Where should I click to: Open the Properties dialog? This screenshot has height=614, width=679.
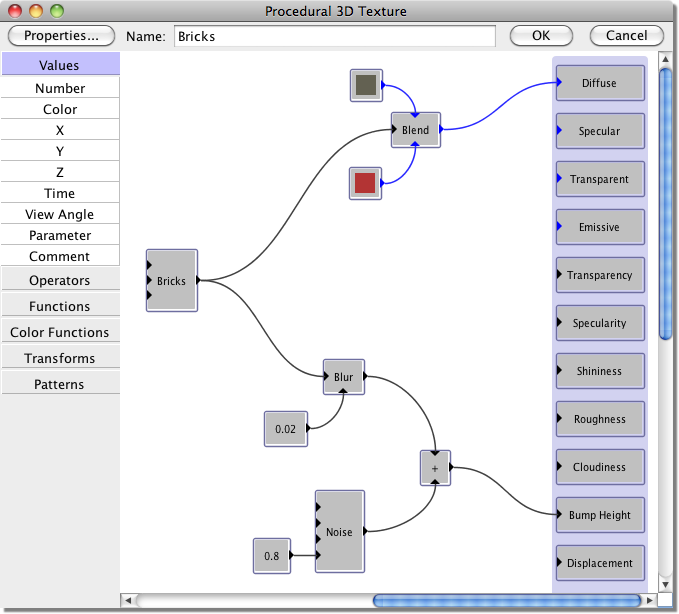61,36
